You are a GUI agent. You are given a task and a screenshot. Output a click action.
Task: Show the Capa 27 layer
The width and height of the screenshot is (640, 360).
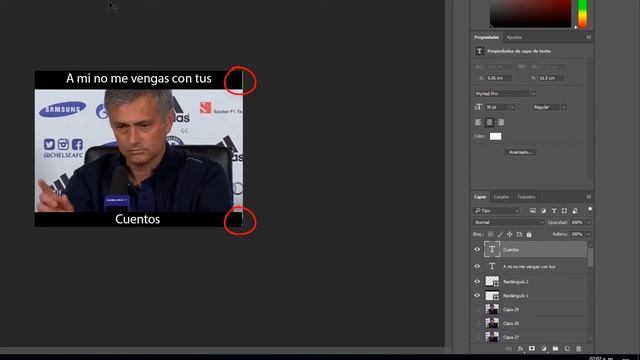pos(477,337)
